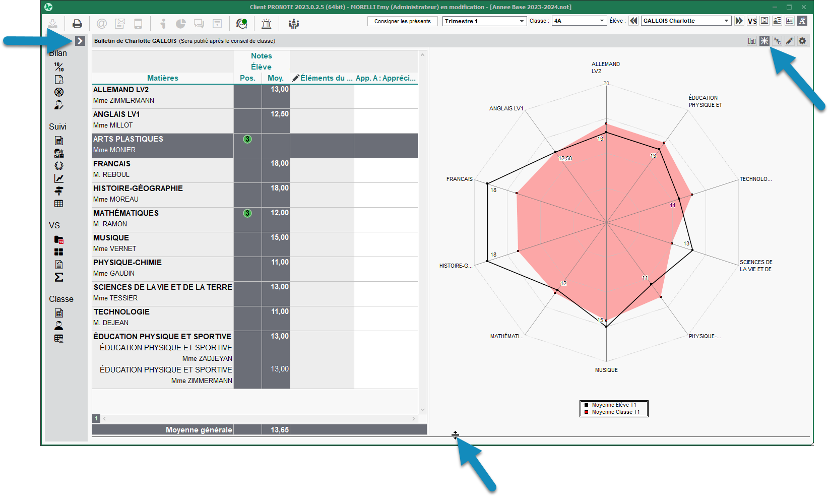This screenshot has width=830, height=504.
Task: Click the 'ABC' text options icon
Action: pyautogui.click(x=777, y=41)
